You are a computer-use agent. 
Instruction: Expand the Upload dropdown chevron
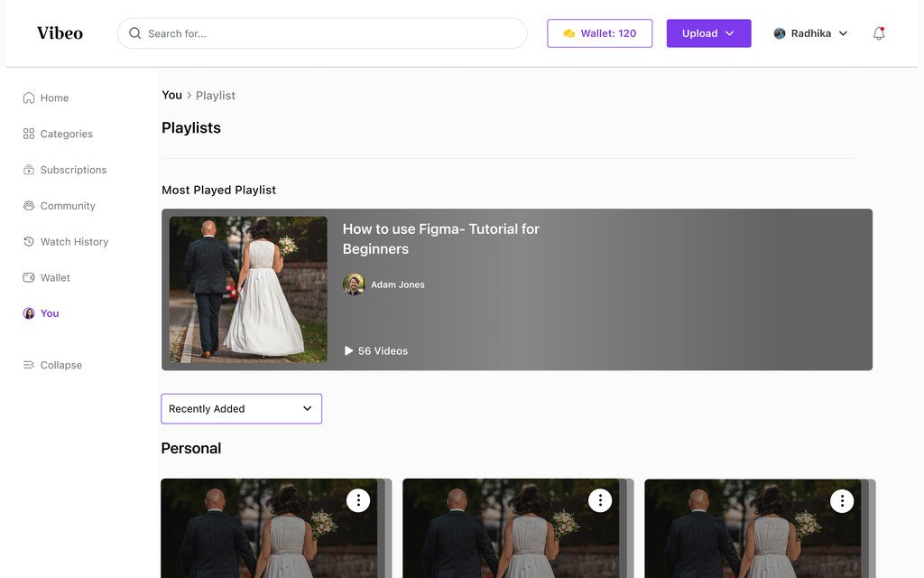729,33
